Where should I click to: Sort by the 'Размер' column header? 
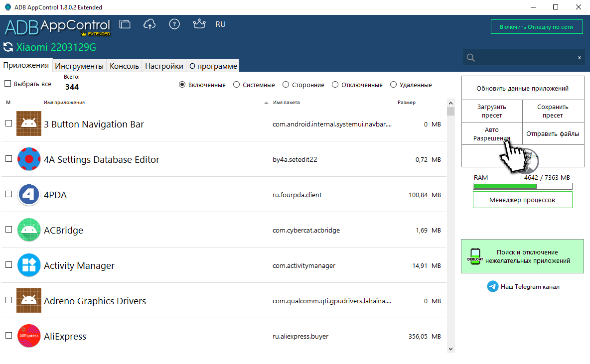(x=407, y=102)
